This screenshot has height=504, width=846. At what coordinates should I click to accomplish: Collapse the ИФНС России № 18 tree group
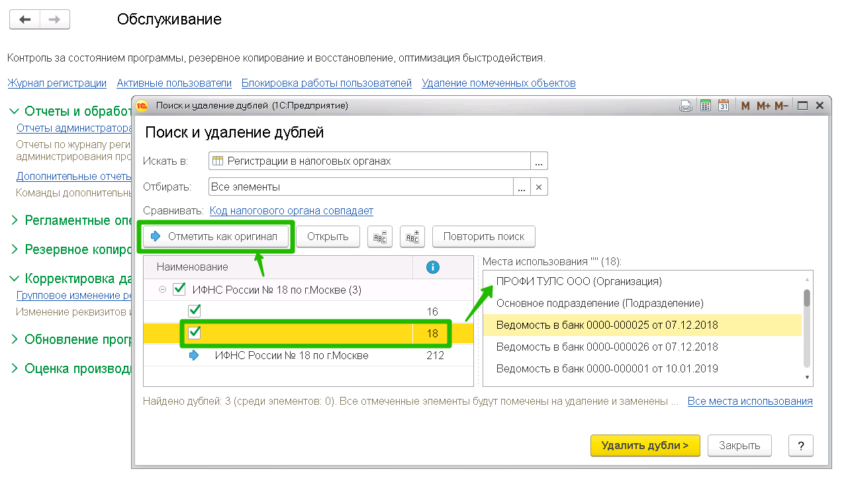[162, 290]
